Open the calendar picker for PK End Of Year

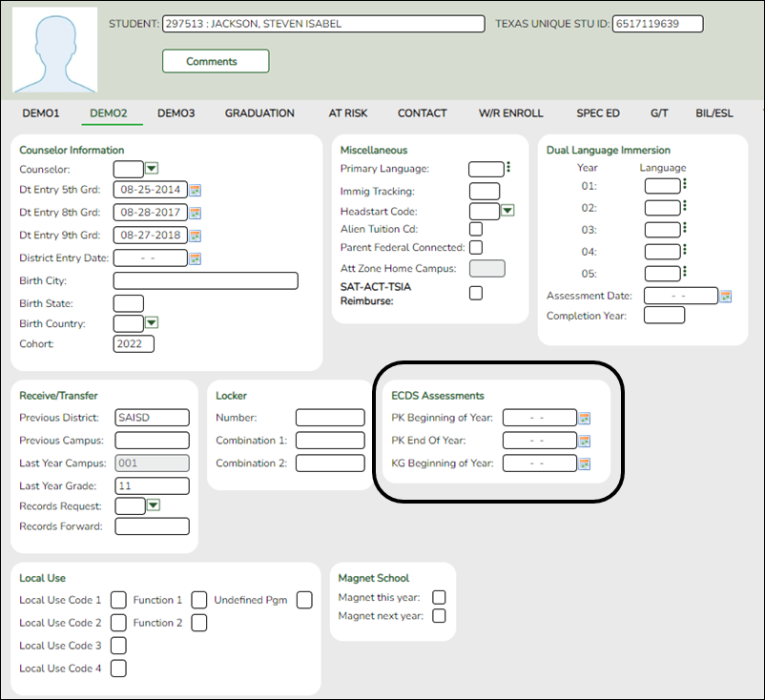pyautogui.click(x=583, y=441)
